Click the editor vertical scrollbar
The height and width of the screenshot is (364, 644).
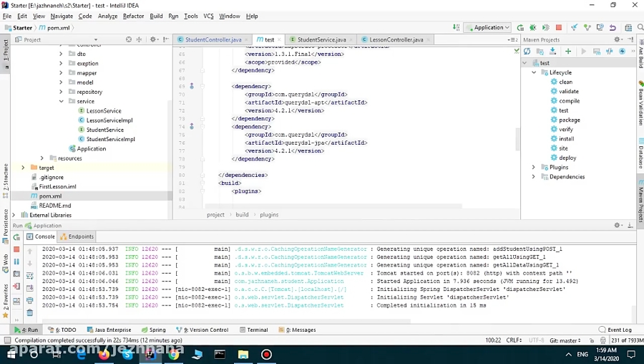pos(517,139)
